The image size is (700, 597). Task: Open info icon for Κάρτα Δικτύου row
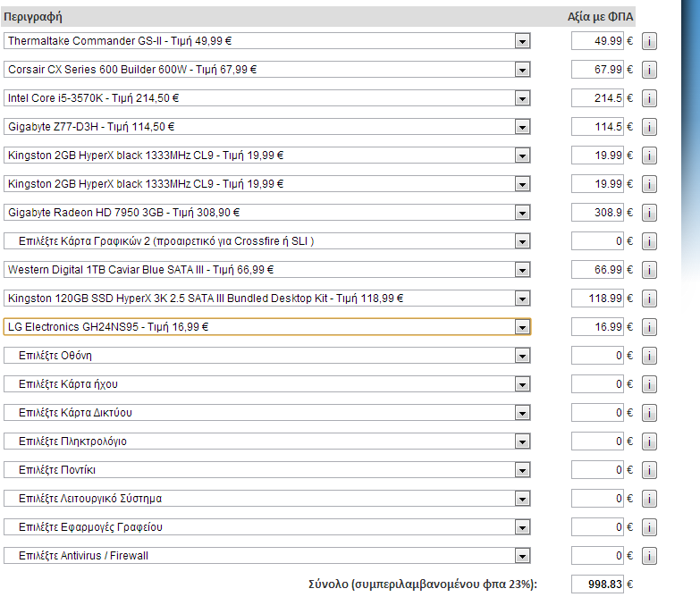coord(649,413)
